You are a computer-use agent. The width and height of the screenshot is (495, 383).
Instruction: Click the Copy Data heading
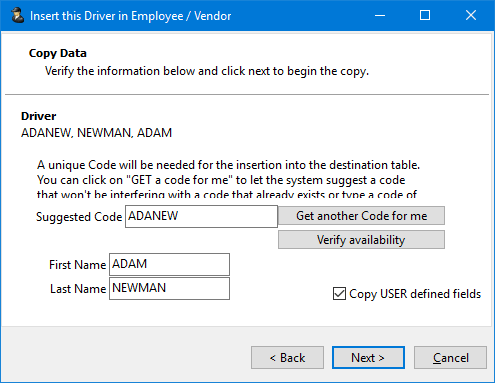coord(58,53)
